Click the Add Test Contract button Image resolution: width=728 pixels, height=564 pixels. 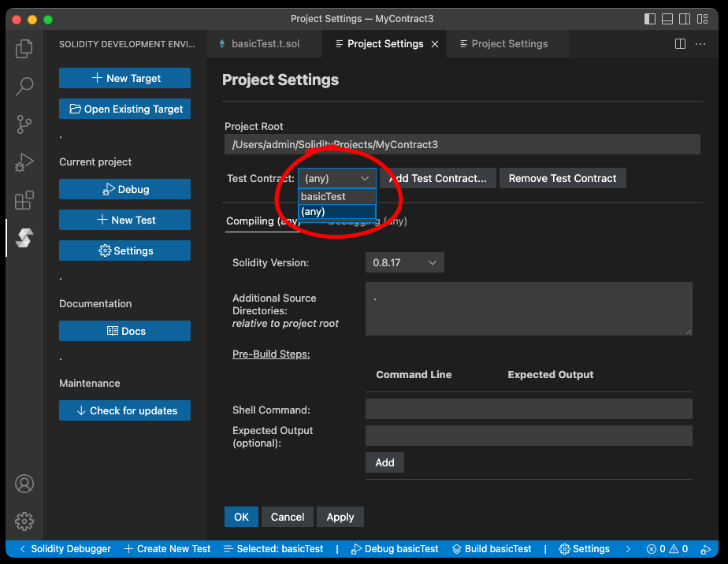pyautogui.click(x=437, y=179)
